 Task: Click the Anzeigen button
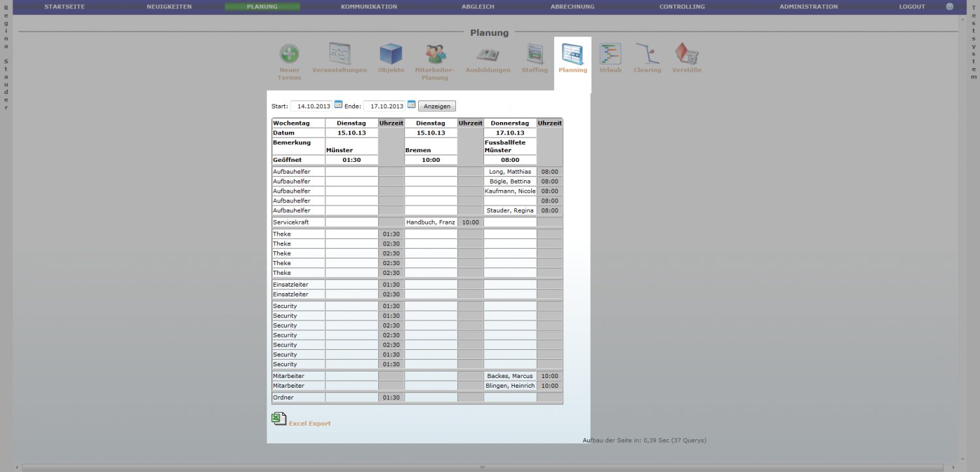tap(437, 106)
